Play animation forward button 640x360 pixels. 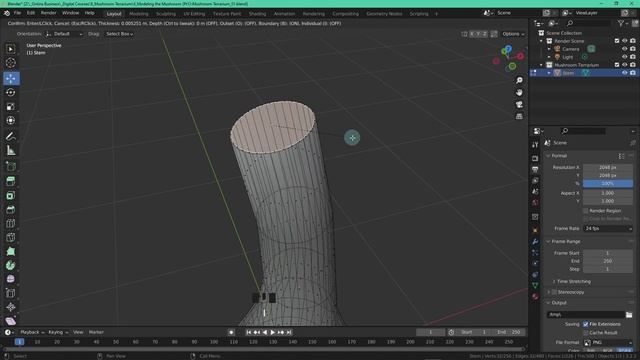click(273, 333)
